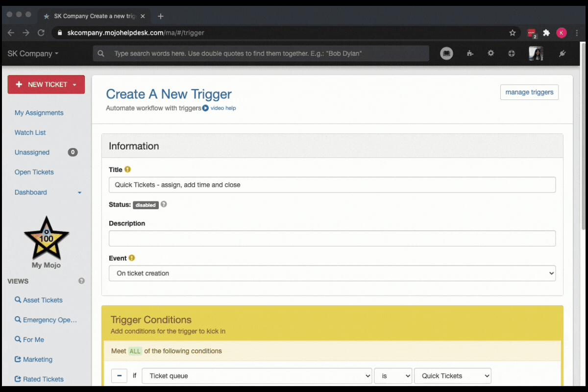Click the lifebuoy help icon

[x=512, y=53]
